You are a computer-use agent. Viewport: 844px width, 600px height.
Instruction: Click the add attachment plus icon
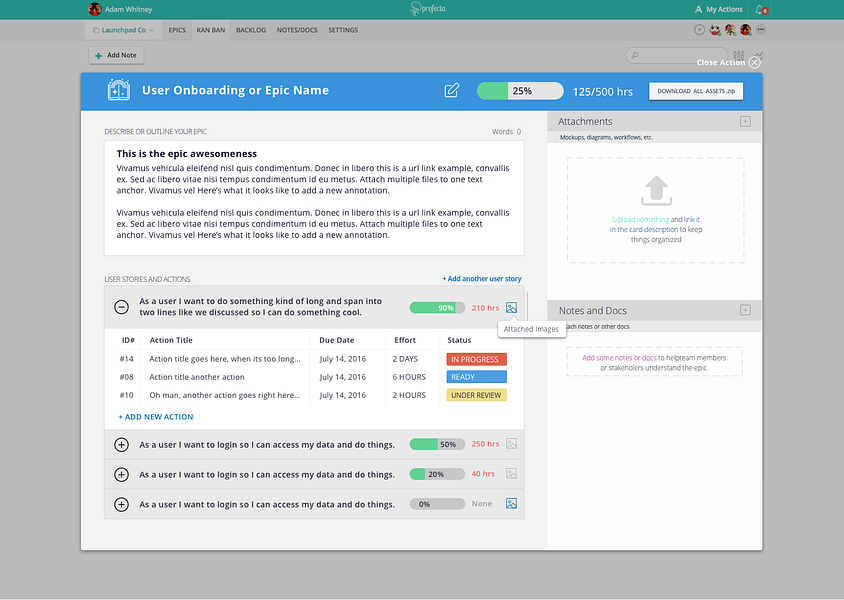tap(745, 121)
